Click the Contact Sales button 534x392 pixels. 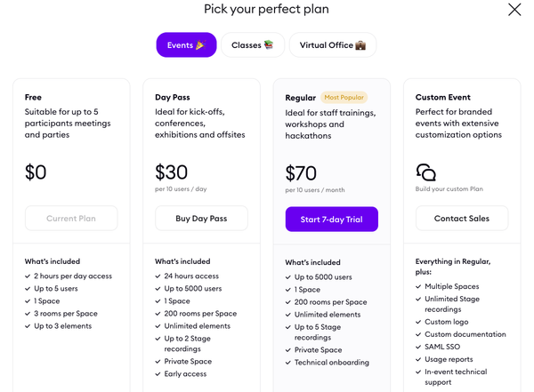pyautogui.click(x=462, y=219)
